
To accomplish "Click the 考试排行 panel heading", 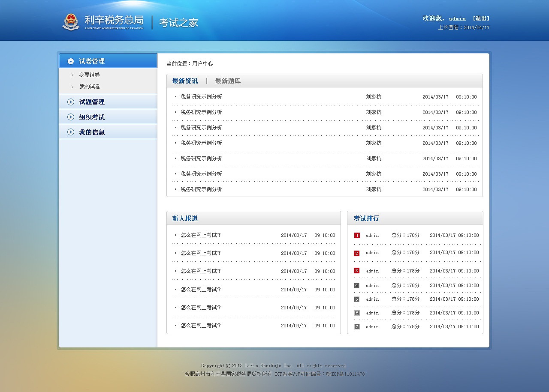I will click(x=366, y=218).
